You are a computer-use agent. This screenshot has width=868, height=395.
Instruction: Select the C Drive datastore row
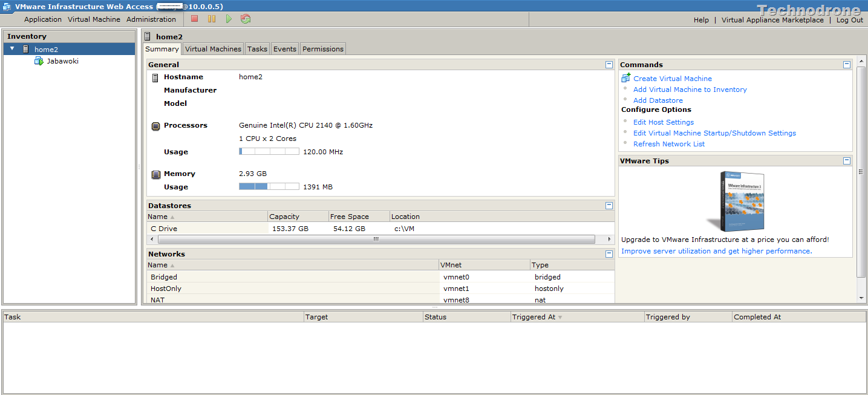coord(380,229)
